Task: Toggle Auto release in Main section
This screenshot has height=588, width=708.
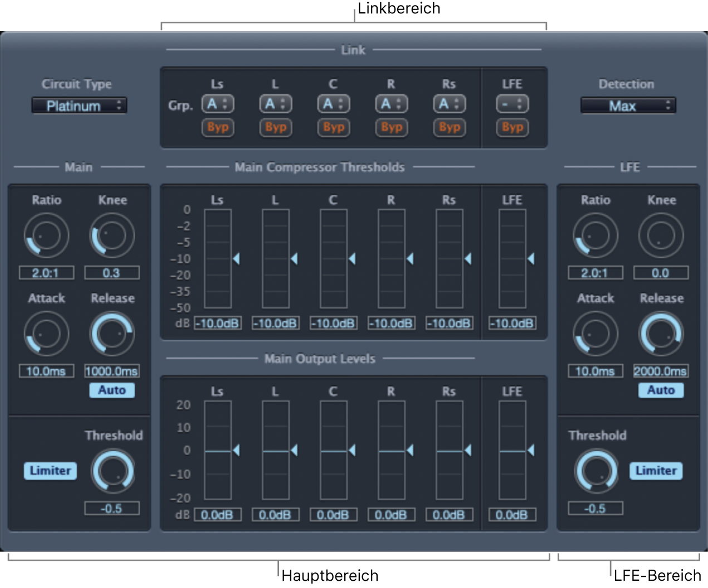Action: click(x=112, y=390)
